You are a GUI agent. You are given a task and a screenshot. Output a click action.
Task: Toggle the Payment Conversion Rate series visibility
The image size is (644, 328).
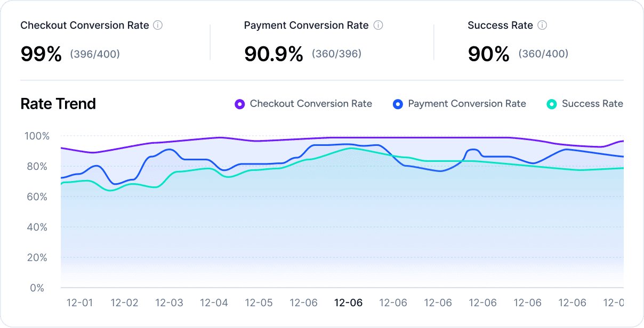click(x=466, y=103)
